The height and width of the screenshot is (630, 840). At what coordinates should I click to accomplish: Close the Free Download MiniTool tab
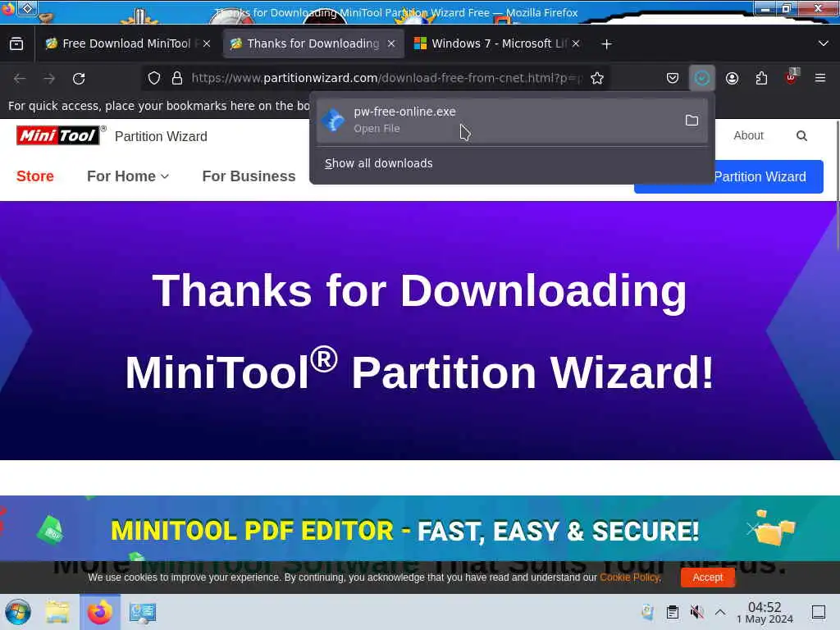point(207,44)
